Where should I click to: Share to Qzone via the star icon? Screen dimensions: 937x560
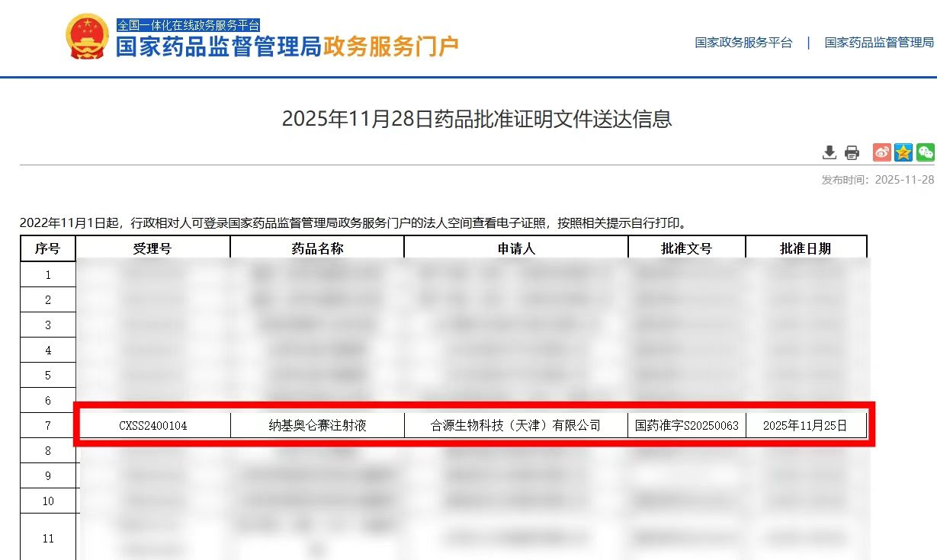pyautogui.click(x=903, y=152)
